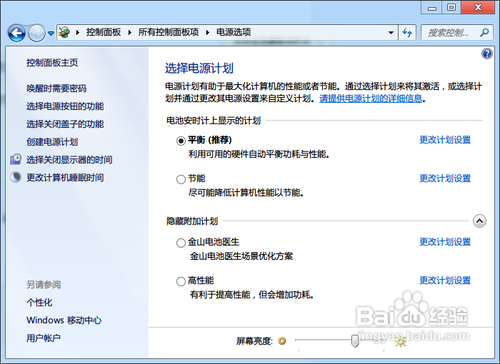Open 选择关闭显示器的时间 link
This screenshot has width=500, height=364.
click(69, 160)
